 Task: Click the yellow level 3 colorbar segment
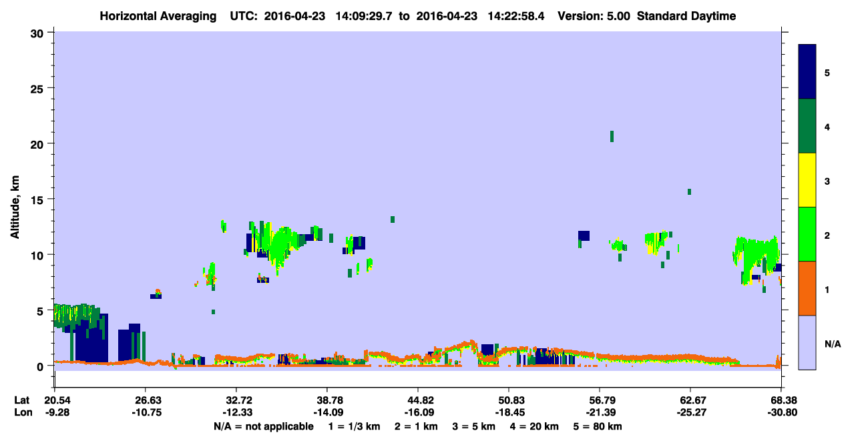(x=807, y=180)
